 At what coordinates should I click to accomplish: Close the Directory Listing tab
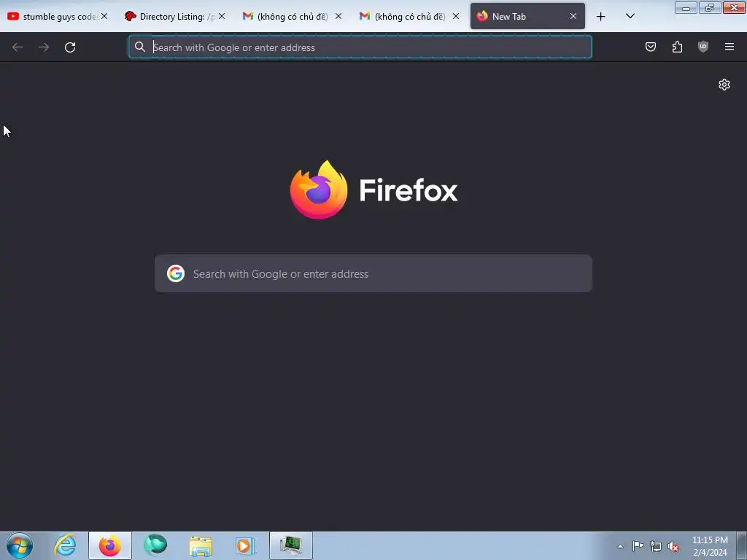(x=222, y=16)
